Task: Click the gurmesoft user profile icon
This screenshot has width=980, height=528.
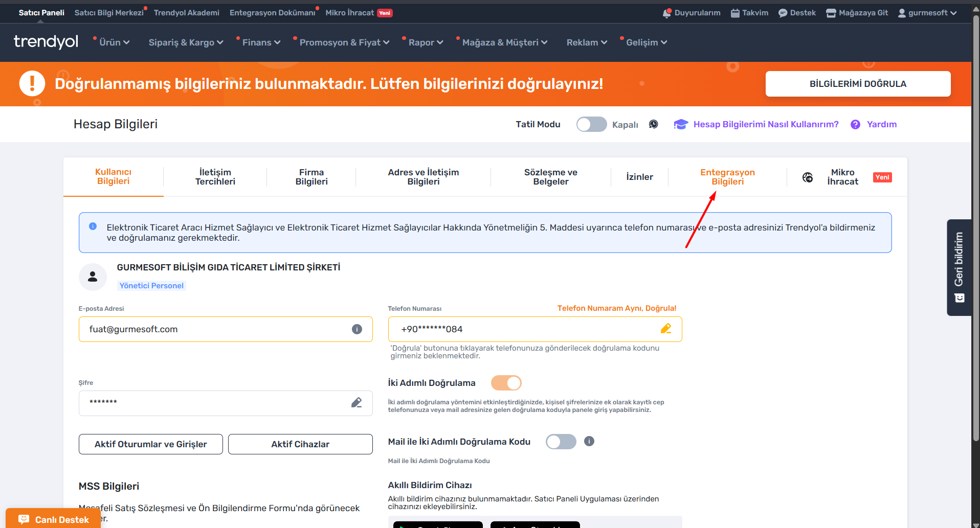Action: point(902,13)
